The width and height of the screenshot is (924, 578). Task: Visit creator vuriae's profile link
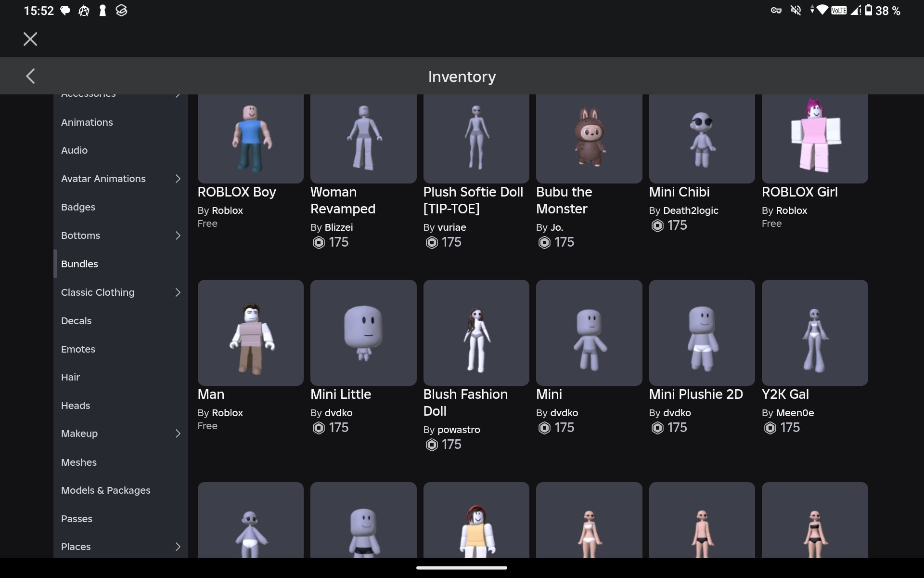(452, 227)
